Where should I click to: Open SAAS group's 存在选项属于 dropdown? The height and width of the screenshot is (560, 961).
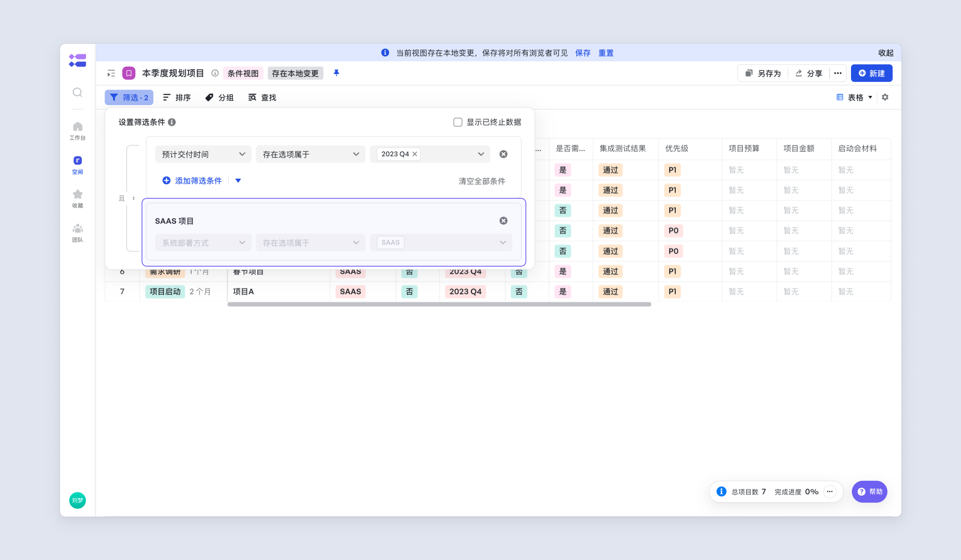310,243
